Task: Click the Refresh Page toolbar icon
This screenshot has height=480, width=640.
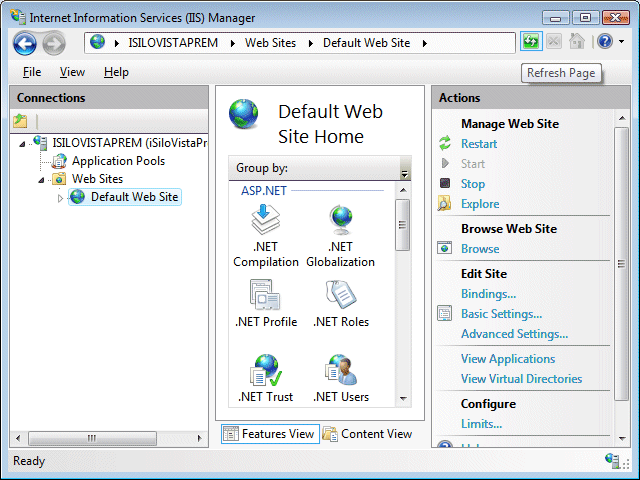Action: (x=530, y=42)
